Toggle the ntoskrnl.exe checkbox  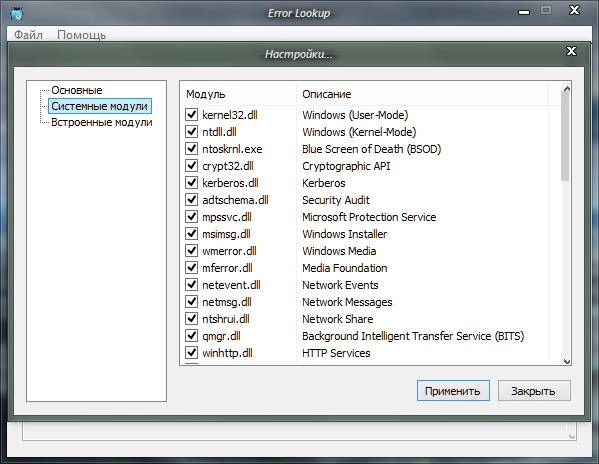pos(191,149)
